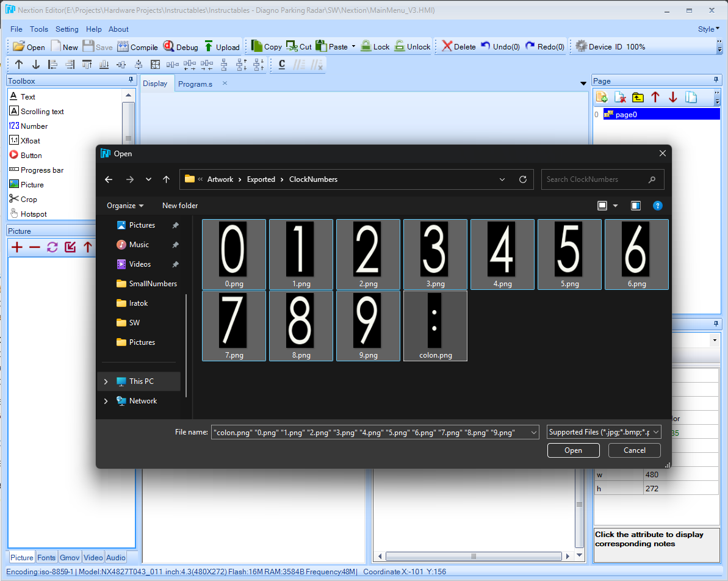
Task: Toggle auto-hide pin on Toolbox panel
Action: (x=131, y=81)
